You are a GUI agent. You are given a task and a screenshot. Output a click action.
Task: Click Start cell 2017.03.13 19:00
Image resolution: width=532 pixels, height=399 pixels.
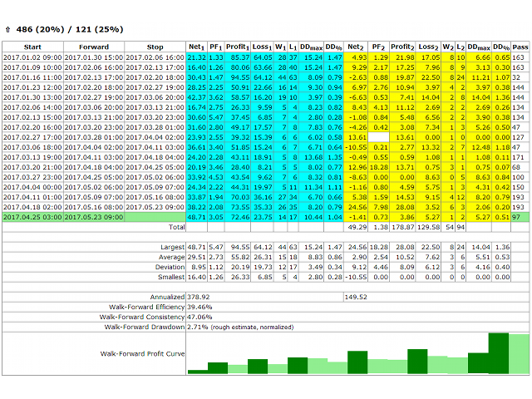(x=32, y=157)
